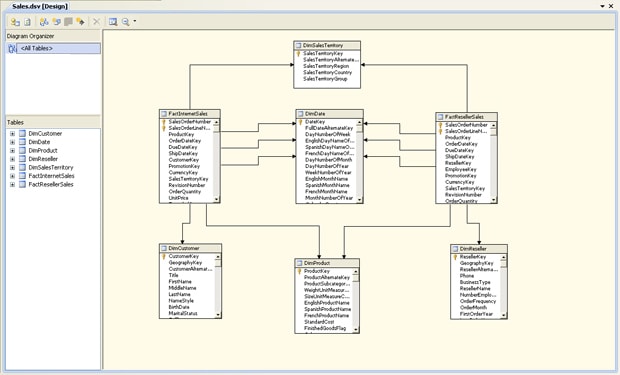Click the DimCustomer table header in diagram
The height and width of the screenshot is (375, 620).
coord(191,248)
